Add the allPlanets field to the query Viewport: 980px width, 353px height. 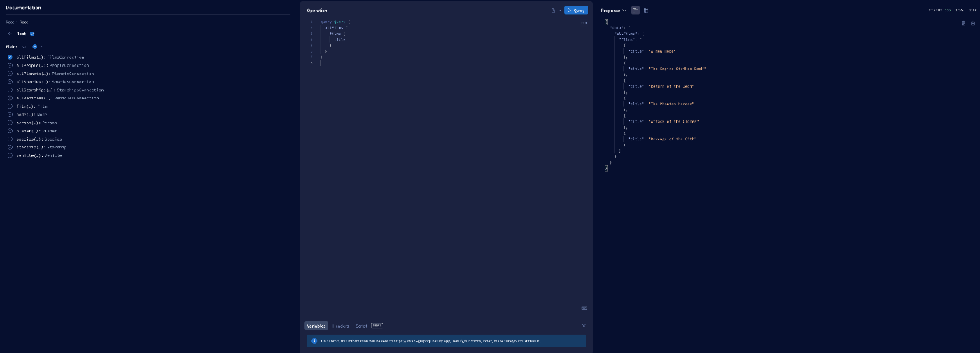[10, 74]
